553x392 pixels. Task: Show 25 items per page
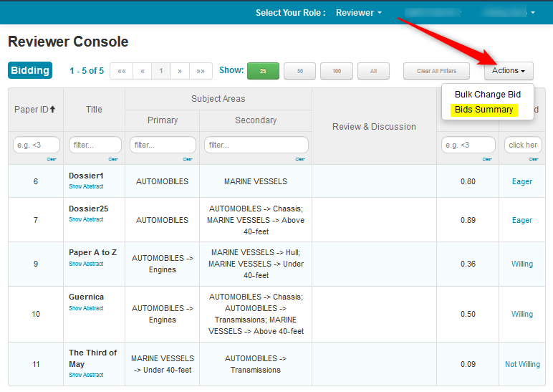point(263,71)
